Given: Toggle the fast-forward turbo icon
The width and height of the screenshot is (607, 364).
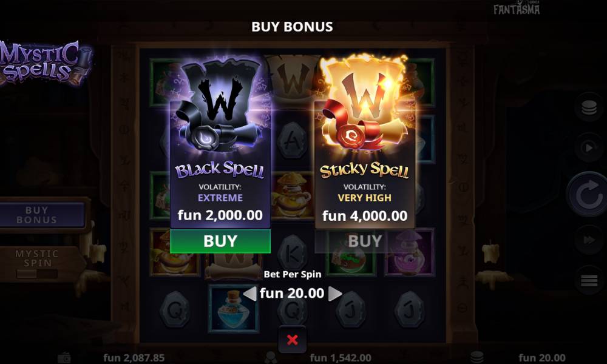Looking at the screenshot, I should click(x=589, y=240).
